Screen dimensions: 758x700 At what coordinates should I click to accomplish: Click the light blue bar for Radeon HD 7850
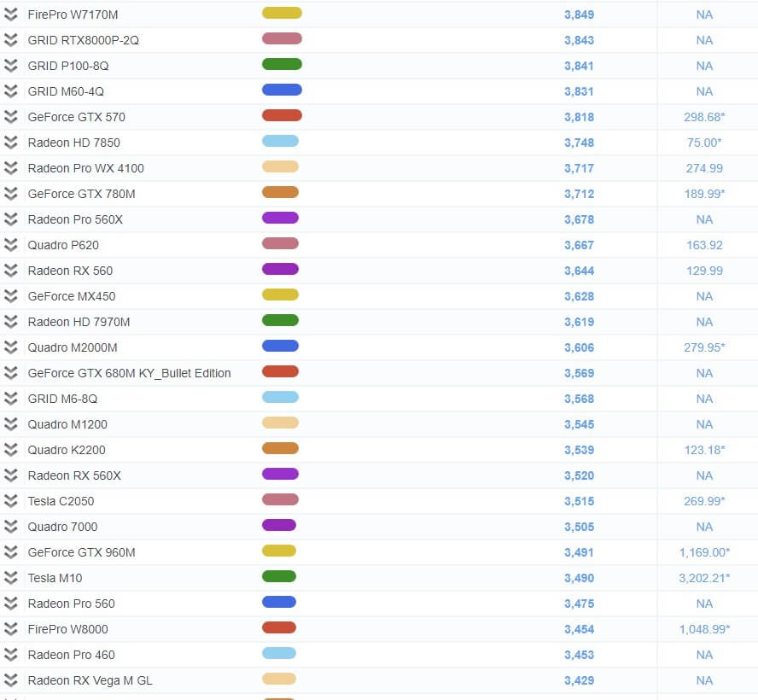pos(280,141)
